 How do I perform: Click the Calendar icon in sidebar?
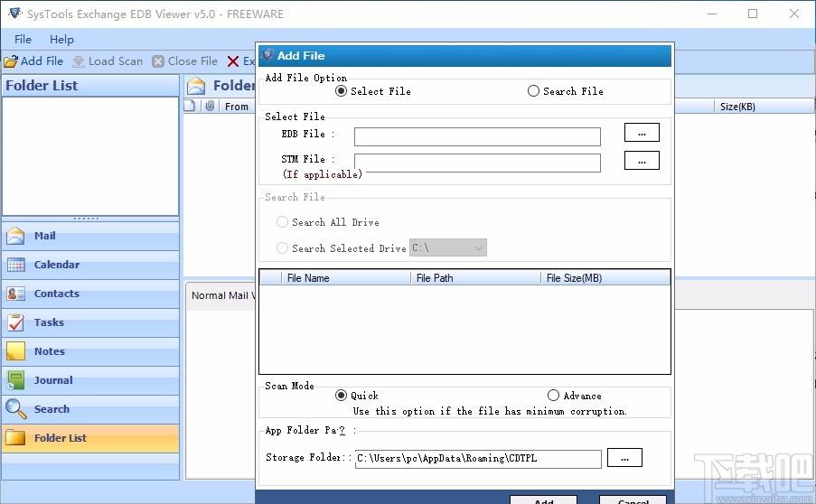15,265
